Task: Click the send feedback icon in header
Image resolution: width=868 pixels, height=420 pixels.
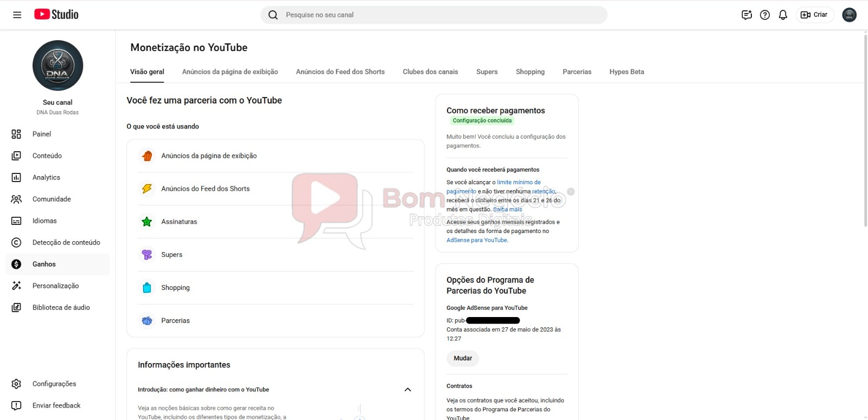Action: (746, 15)
